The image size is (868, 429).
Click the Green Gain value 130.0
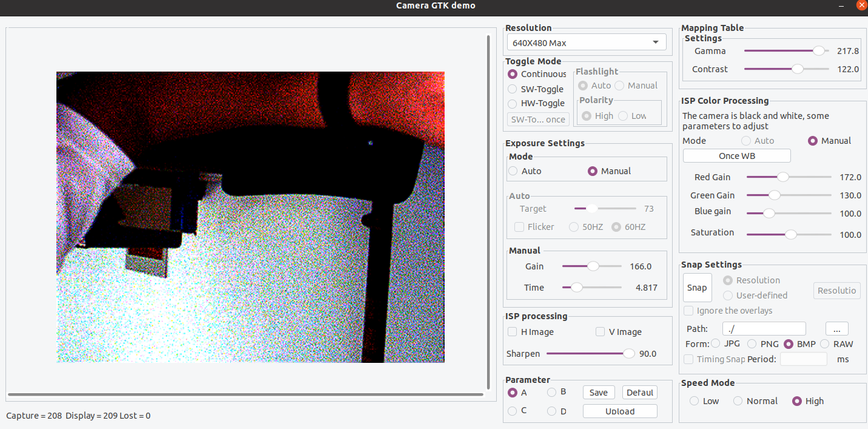click(x=850, y=195)
